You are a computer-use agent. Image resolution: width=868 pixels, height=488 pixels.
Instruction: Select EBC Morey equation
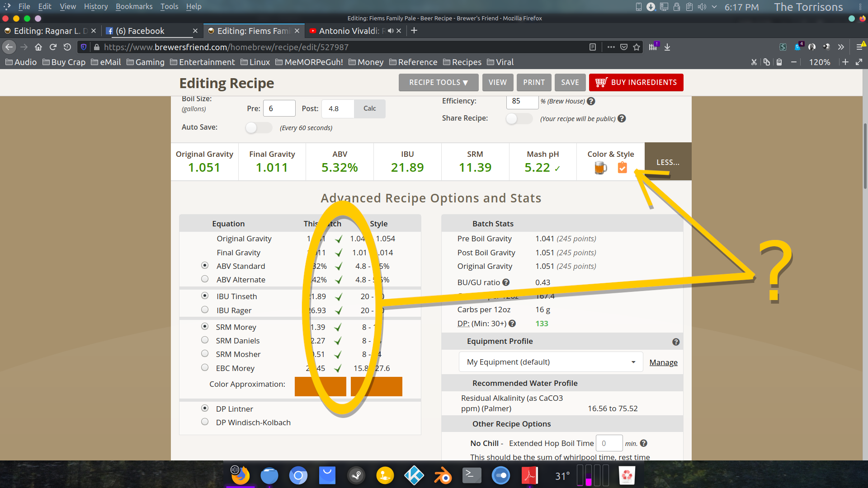point(205,368)
